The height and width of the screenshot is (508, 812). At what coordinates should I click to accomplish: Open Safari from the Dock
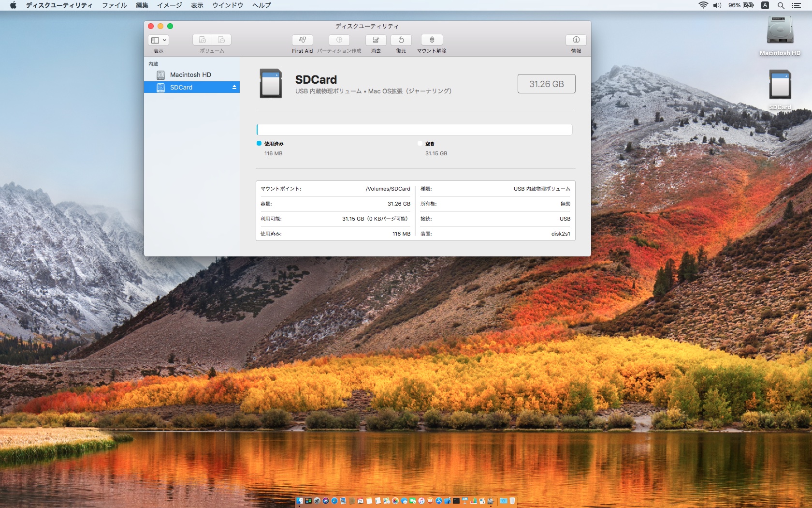tap(334, 501)
